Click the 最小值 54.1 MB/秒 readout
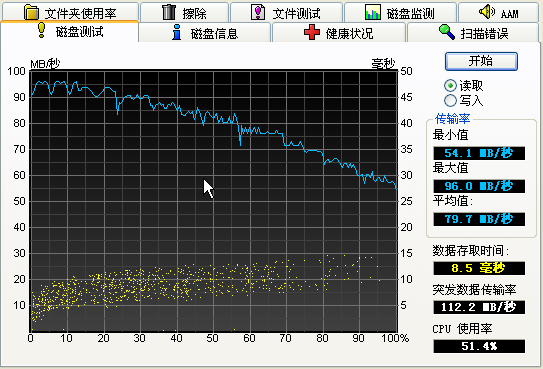The width and height of the screenshot is (543, 369). [x=479, y=153]
